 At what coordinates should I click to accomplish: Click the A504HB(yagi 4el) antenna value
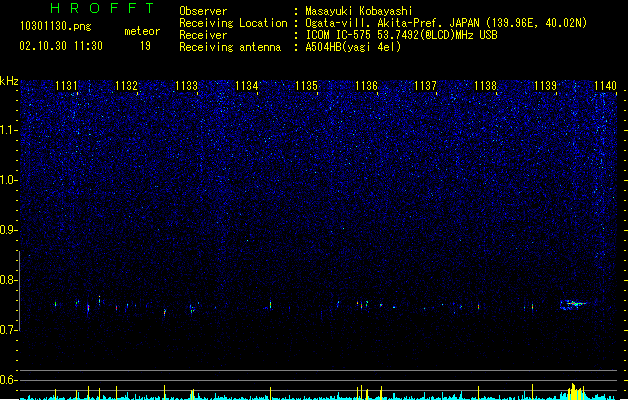coord(353,47)
